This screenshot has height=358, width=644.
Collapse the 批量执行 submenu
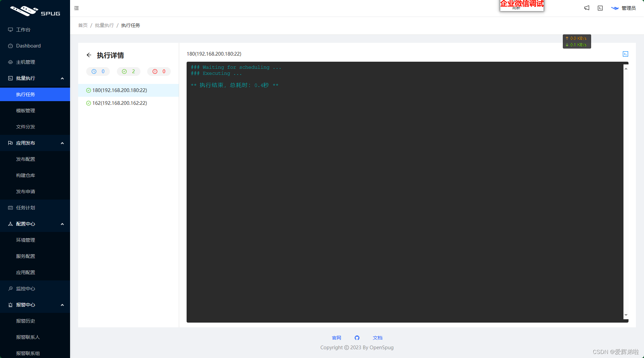pyautogui.click(x=62, y=78)
